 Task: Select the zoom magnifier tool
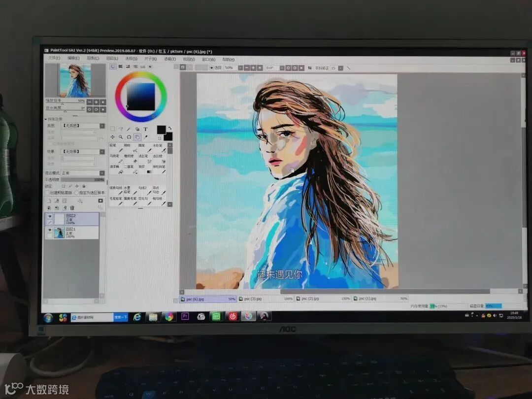pos(121,137)
